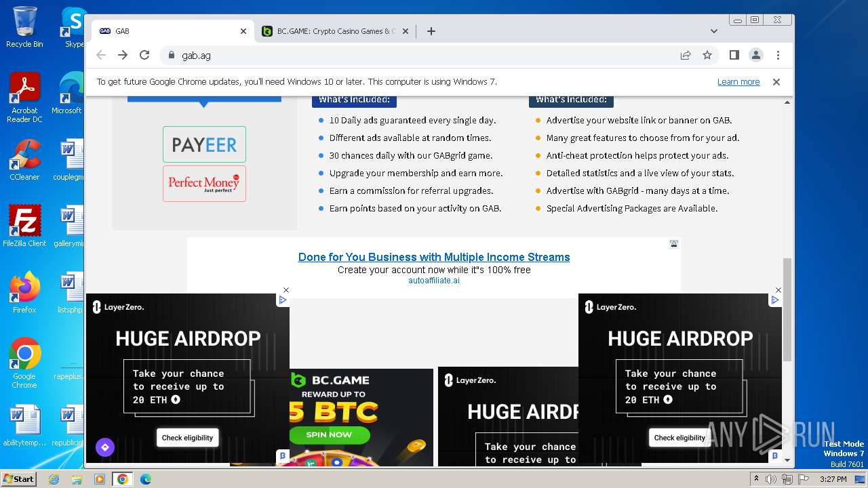Screen dimensions: 868x488
Task: Click the page vertical scrollbar thumb
Action: pyautogui.click(x=787, y=309)
